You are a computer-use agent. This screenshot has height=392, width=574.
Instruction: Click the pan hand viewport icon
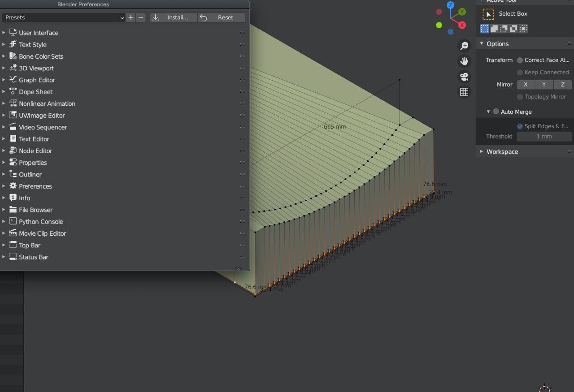coord(464,61)
